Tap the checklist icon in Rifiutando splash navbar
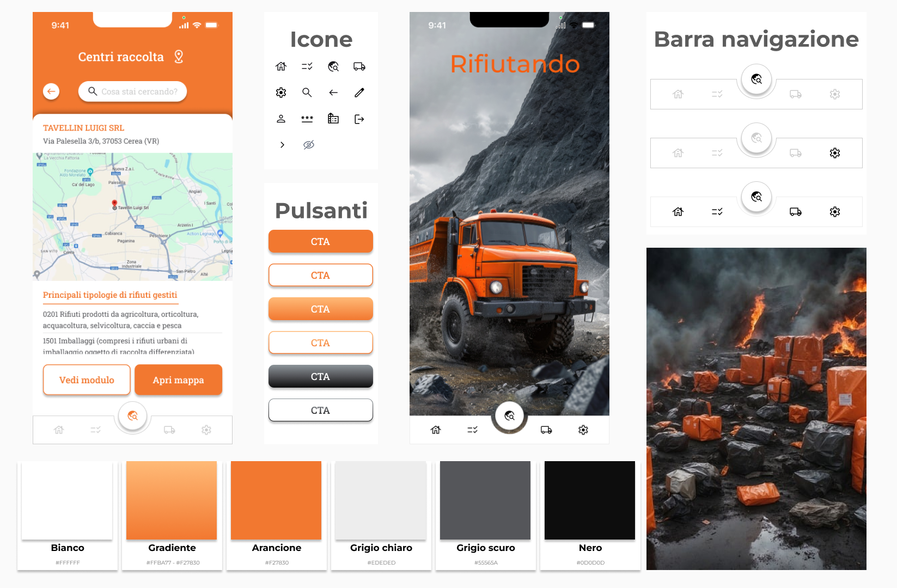Viewport: 897px width, 588px height. [x=473, y=430]
